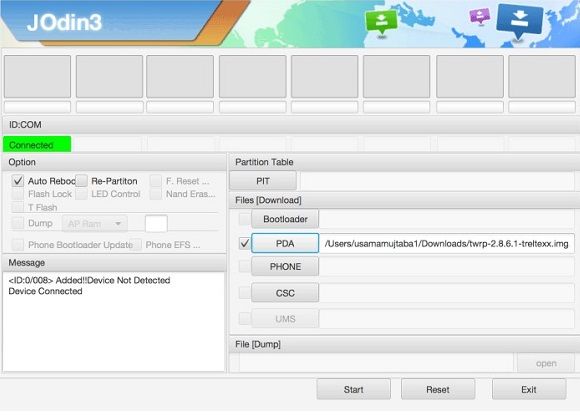Click the purple download icon in banner
580x416 pixels.
(479, 16)
